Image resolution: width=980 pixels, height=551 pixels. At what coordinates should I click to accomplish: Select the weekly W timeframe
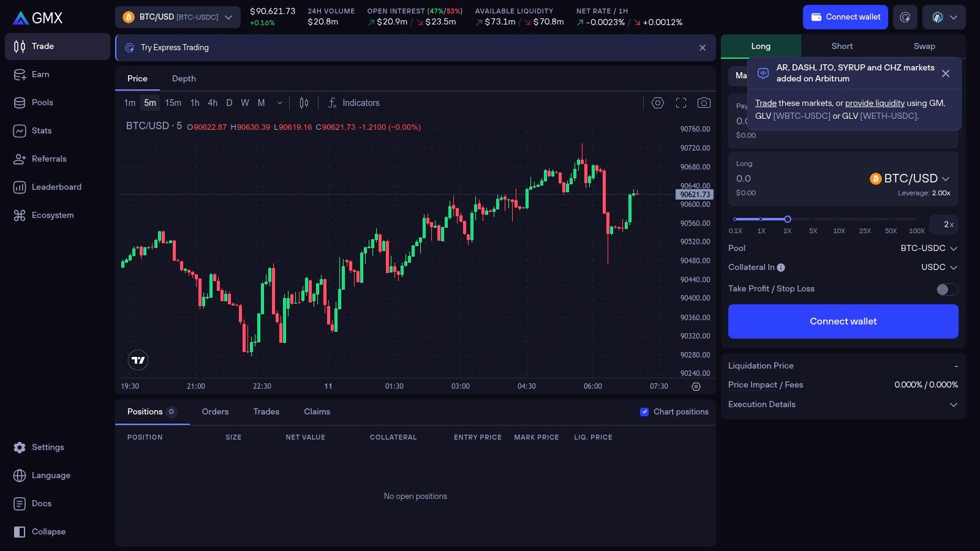point(245,103)
